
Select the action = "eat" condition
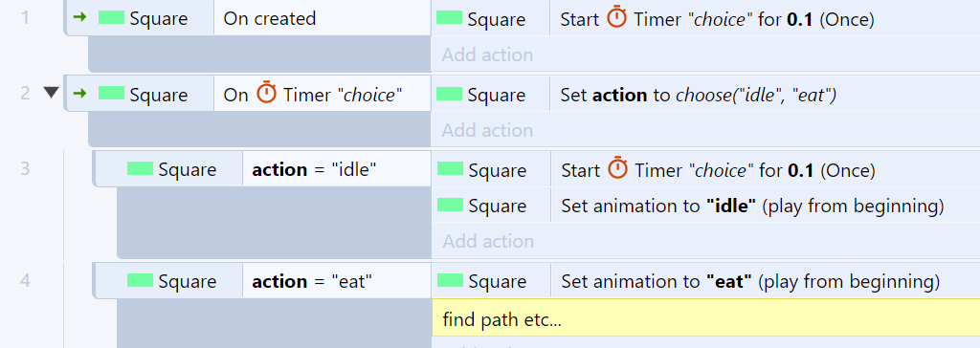[x=337, y=280]
